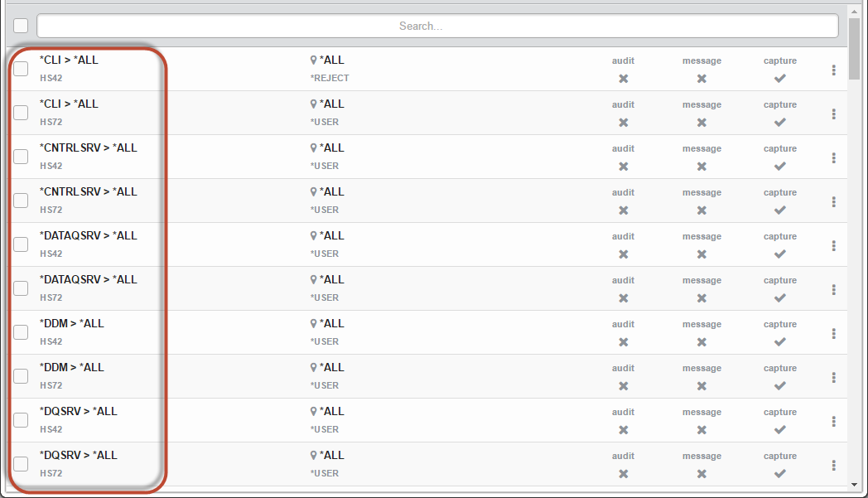The image size is (868, 498).
Task: Open the *CNTRLSRV > *ALL HS72 rule
Action: pos(88,192)
